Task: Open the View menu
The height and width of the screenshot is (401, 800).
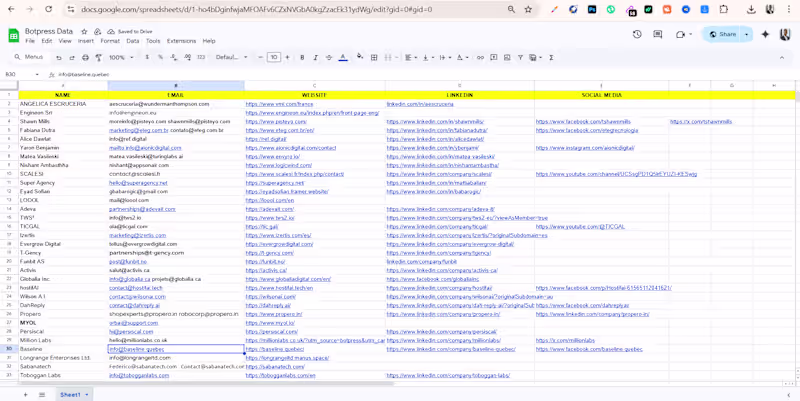Action: point(65,41)
